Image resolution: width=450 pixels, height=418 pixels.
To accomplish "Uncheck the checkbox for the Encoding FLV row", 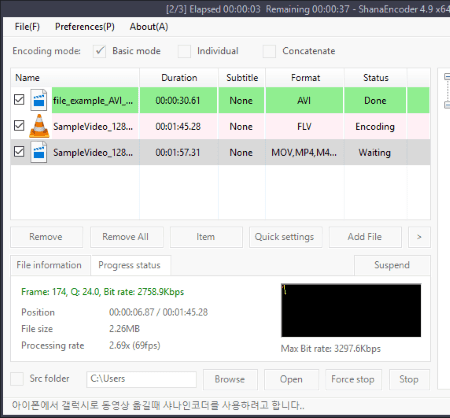I will pos(19,126).
